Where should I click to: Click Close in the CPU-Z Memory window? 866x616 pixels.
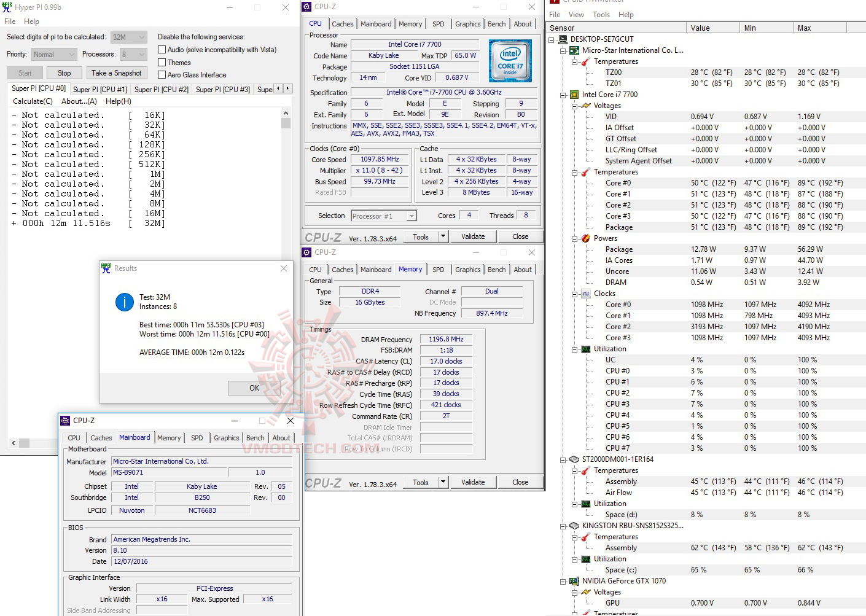click(520, 482)
